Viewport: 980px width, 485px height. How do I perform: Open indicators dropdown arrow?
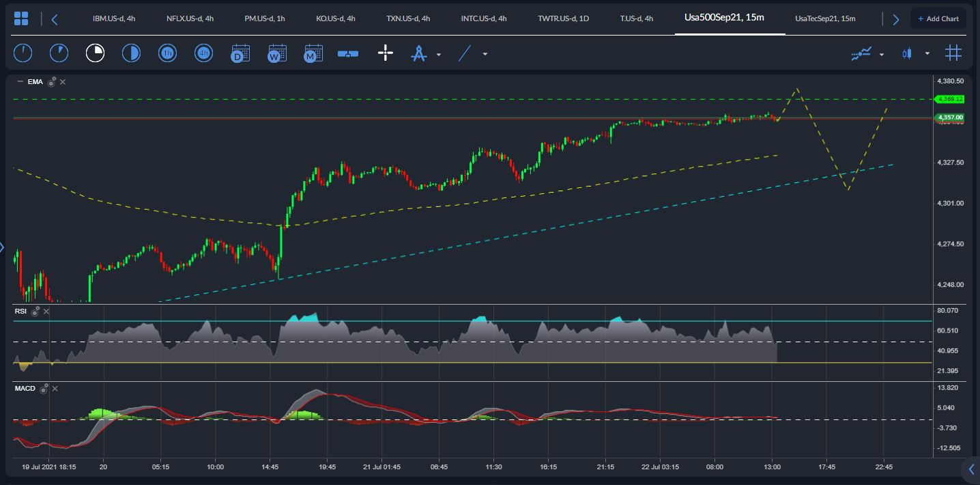[882, 54]
